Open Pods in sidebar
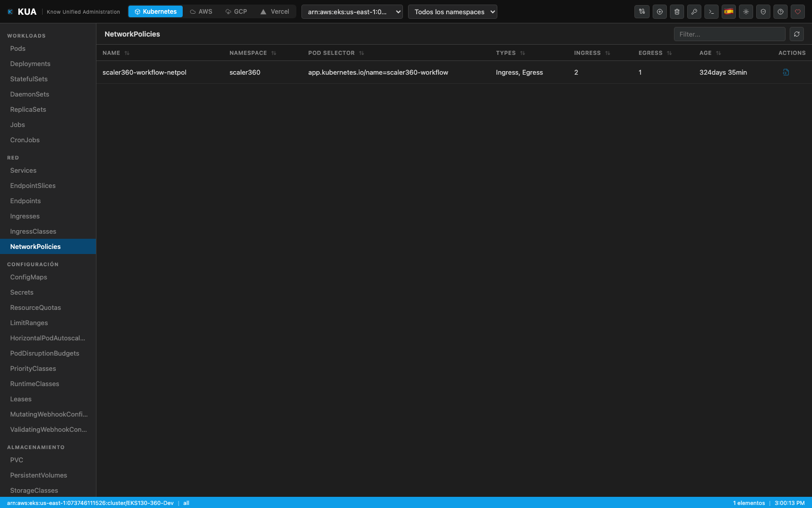This screenshot has width=812, height=508. pos(48,49)
